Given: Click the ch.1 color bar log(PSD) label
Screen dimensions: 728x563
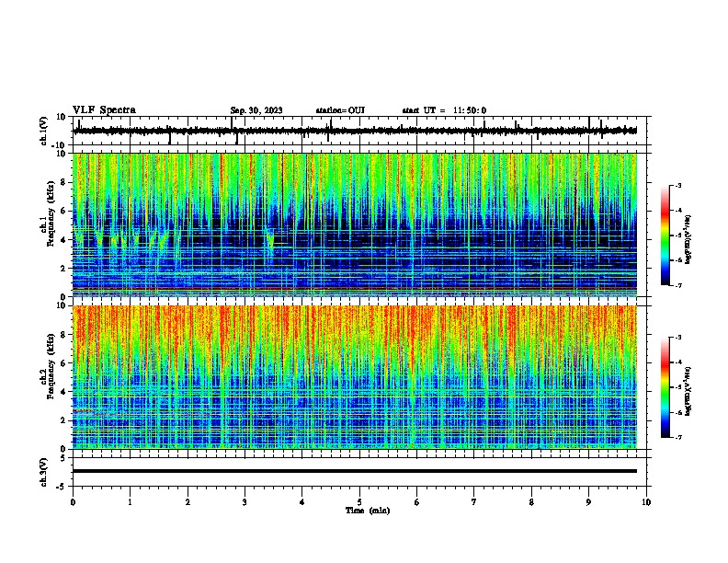Looking at the screenshot, I should 688,240.
